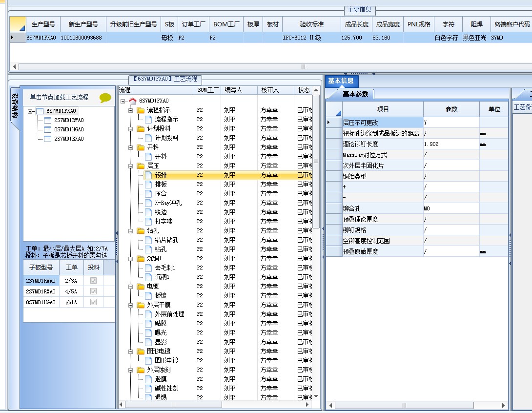Screen dimensions: 532x413
Task: Toggle 投料 checkbox for 2S7MD1RXA0
Action: click(93, 291)
